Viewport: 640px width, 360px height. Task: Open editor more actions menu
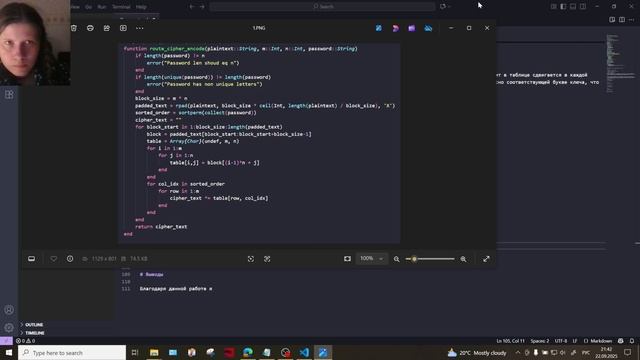[632, 20]
